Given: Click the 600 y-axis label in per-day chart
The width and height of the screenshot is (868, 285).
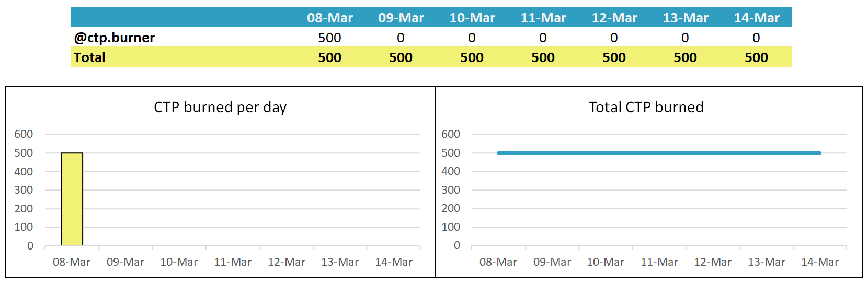Looking at the screenshot, I should (24, 134).
